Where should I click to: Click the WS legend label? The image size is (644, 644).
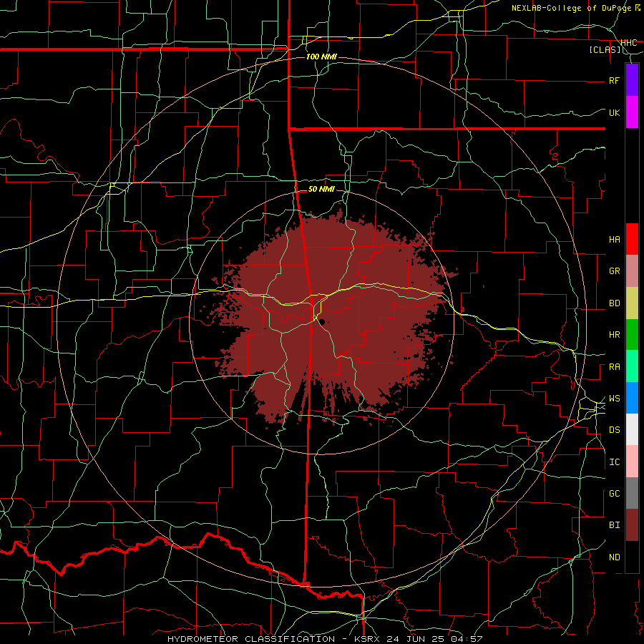pyautogui.click(x=614, y=399)
